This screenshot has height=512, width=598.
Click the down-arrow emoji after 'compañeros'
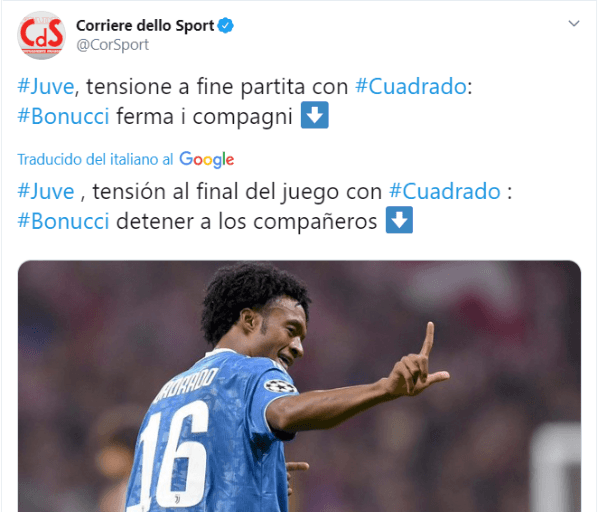pyautogui.click(x=399, y=220)
